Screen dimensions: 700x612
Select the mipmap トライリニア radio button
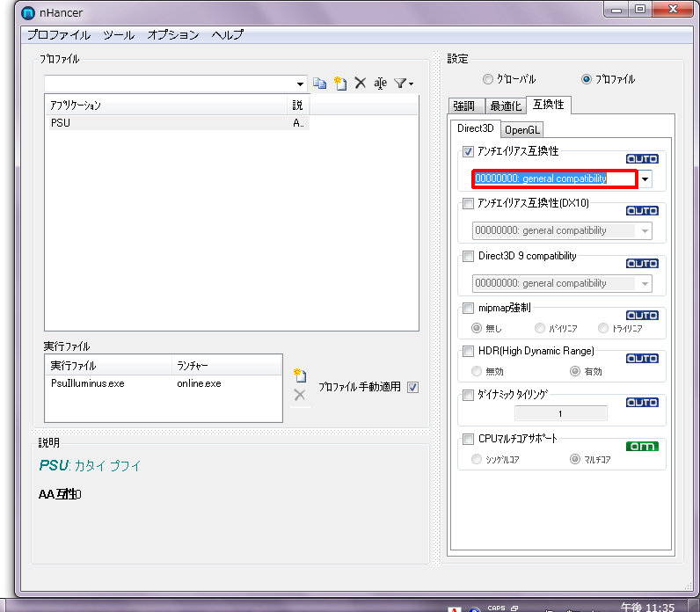tap(603, 328)
